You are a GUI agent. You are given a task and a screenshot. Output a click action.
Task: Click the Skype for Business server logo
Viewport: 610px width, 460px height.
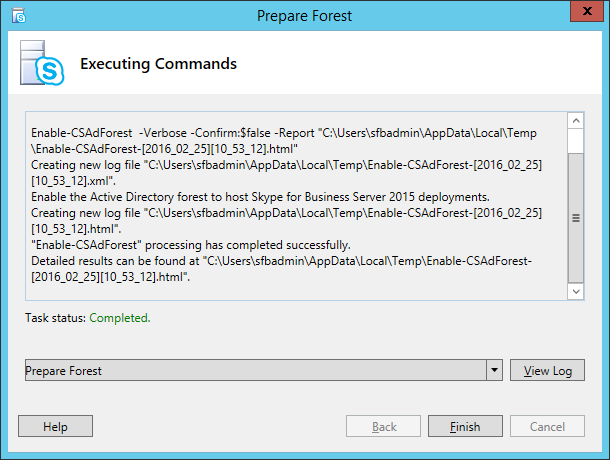point(42,63)
